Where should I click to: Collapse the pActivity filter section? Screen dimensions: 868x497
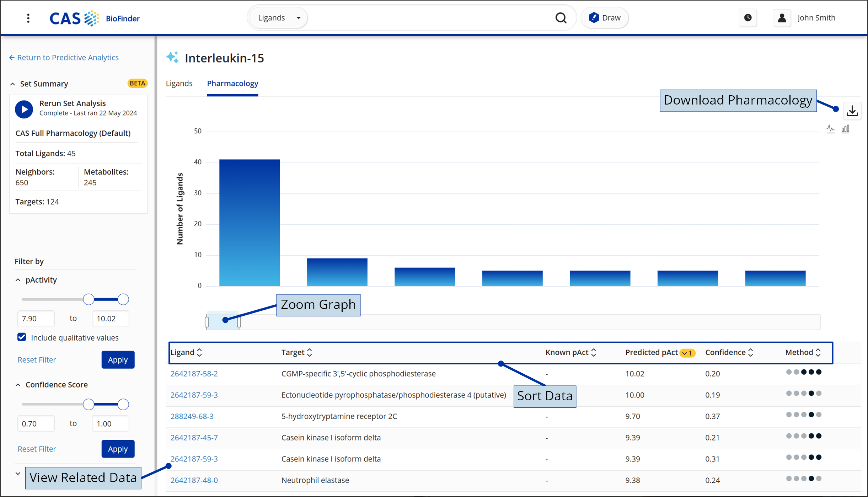(x=18, y=280)
